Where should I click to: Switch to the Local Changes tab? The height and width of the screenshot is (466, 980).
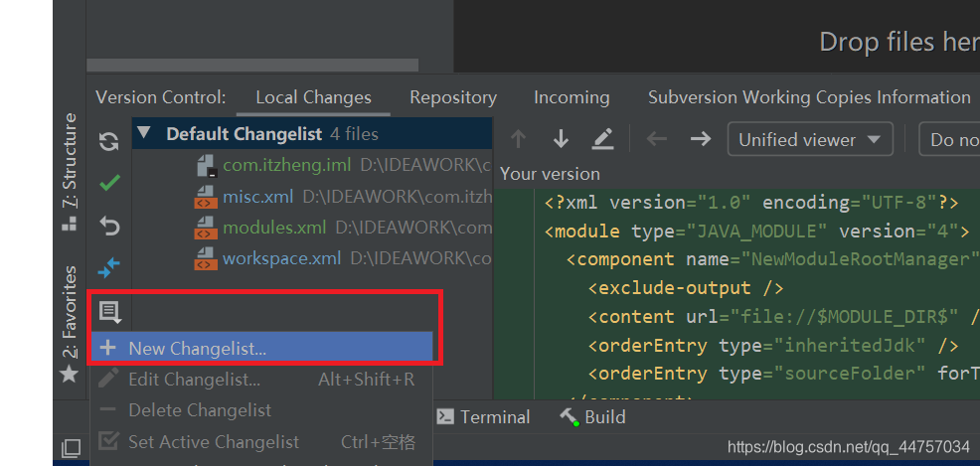[x=313, y=98]
